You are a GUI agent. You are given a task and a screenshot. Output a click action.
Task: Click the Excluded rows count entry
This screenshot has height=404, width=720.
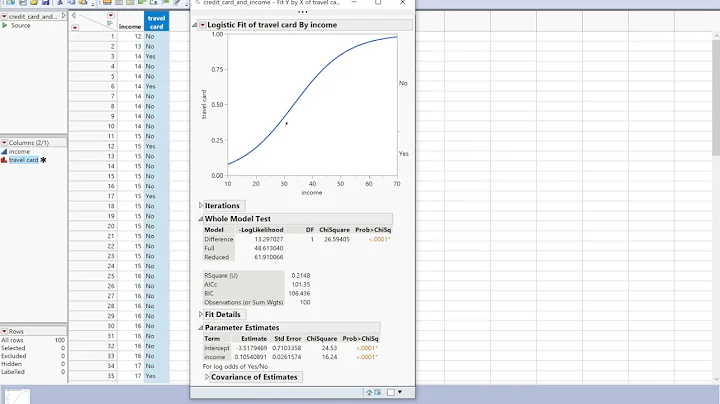click(33, 356)
